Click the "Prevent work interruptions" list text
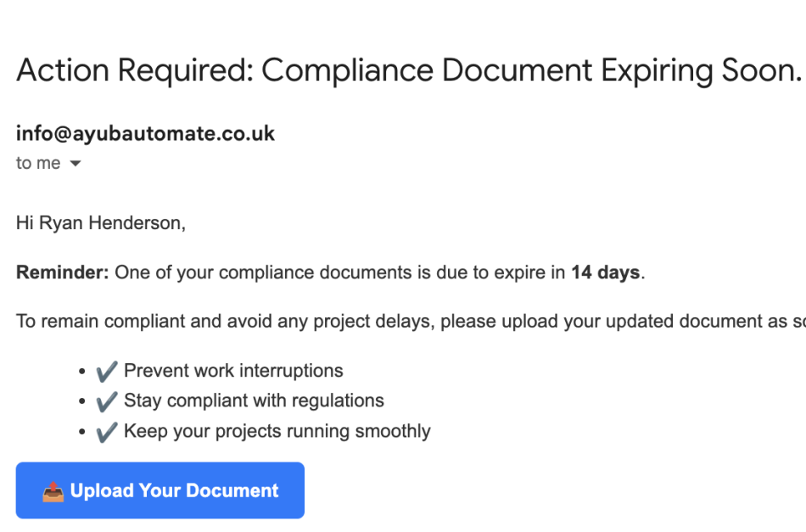This screenshot has width=806, height=532. tap(233, 371)
